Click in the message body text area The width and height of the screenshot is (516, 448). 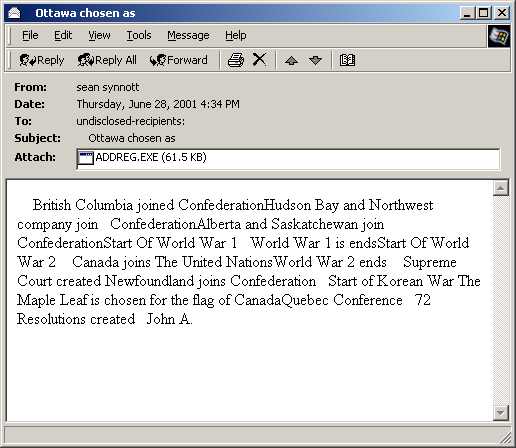[x=249, y=300]
